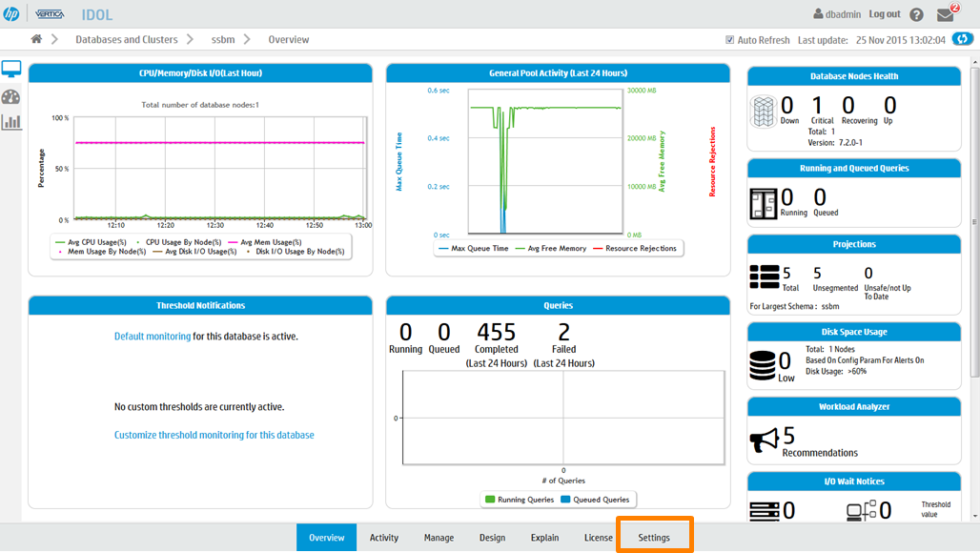
Task: Select the gauge dial icon in sidebar
Action: tap(11, 96)
